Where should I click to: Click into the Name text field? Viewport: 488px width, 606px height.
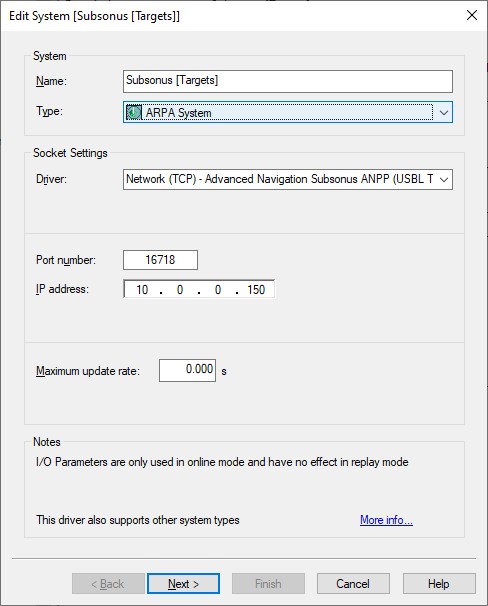(288, 81)
